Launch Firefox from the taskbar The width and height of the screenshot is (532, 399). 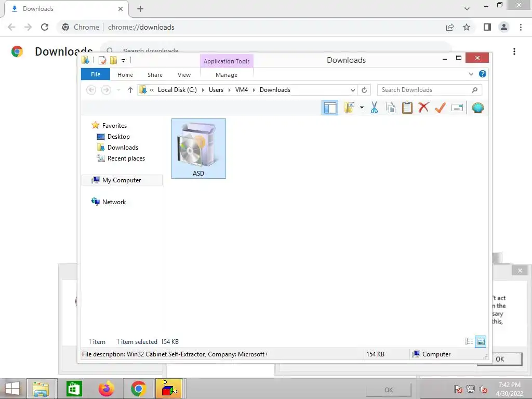[106, 389]
